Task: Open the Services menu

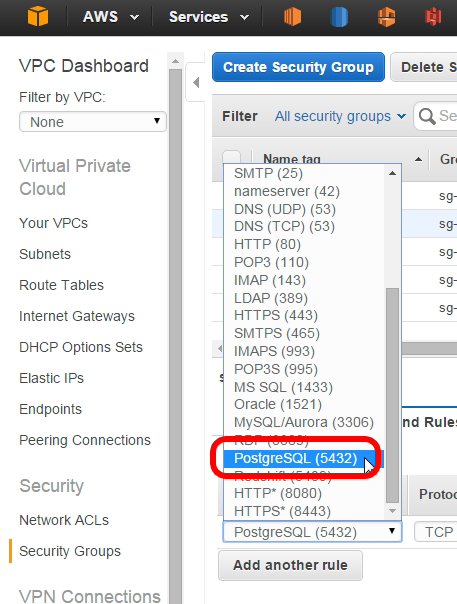Action: [x=209, y=17]
